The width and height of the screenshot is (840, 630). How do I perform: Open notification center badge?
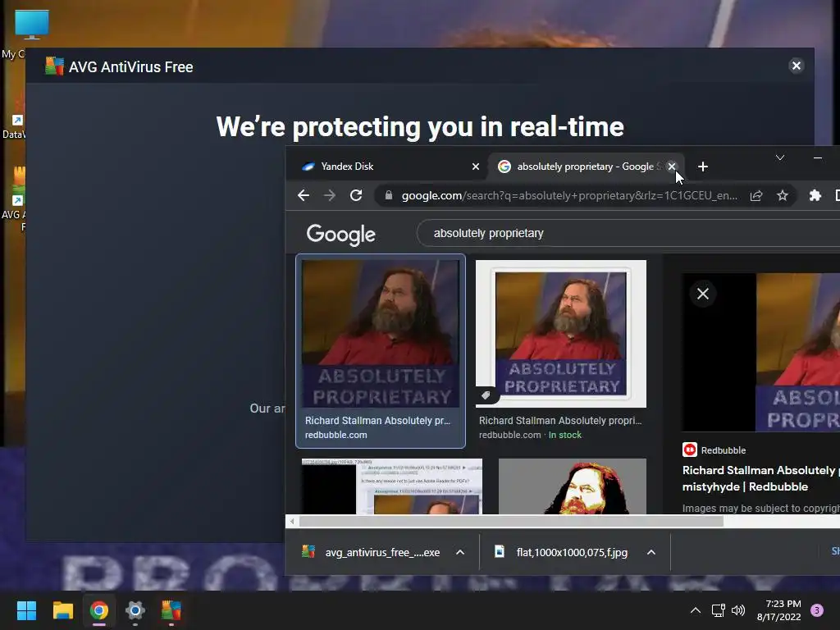click(x=817, y=610)
